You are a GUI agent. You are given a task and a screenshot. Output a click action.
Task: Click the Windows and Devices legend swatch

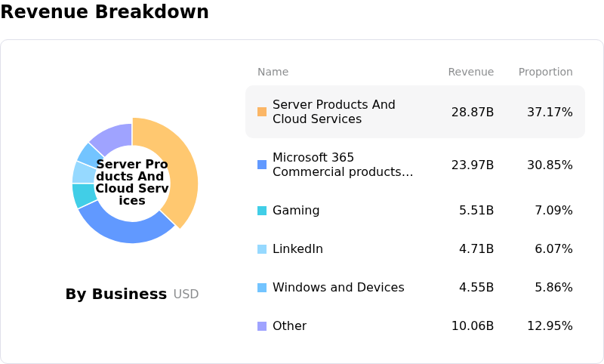tap(262, 288)
